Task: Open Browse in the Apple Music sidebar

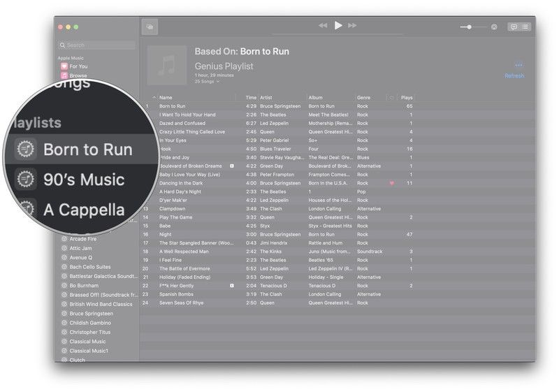Action: (x=78, y=75)
